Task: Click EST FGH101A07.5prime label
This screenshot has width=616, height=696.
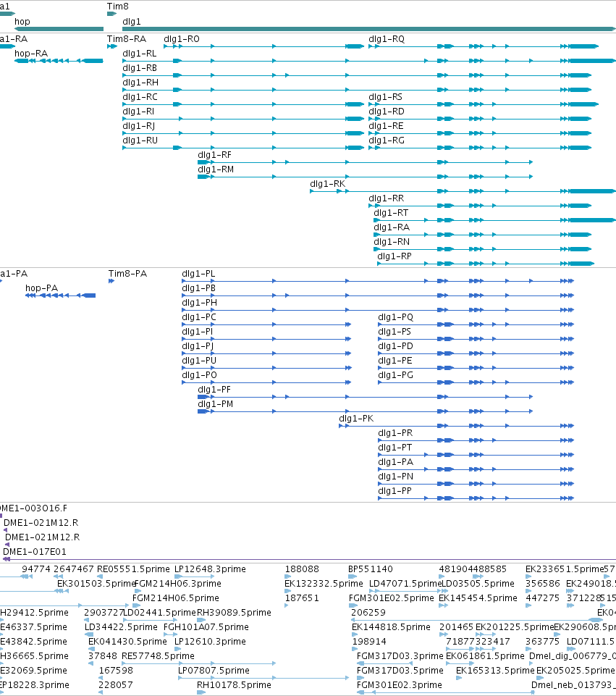Action: point(206,626)
